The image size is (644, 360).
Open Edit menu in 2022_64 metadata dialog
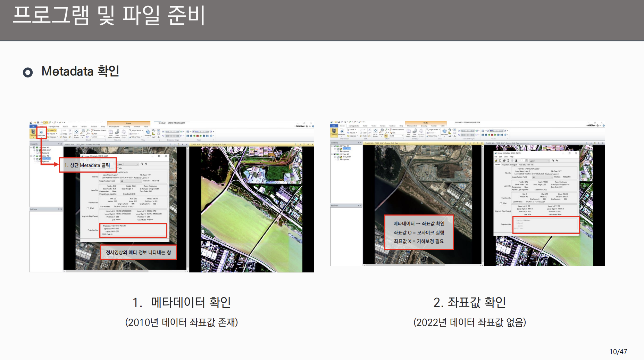point(500,157)
